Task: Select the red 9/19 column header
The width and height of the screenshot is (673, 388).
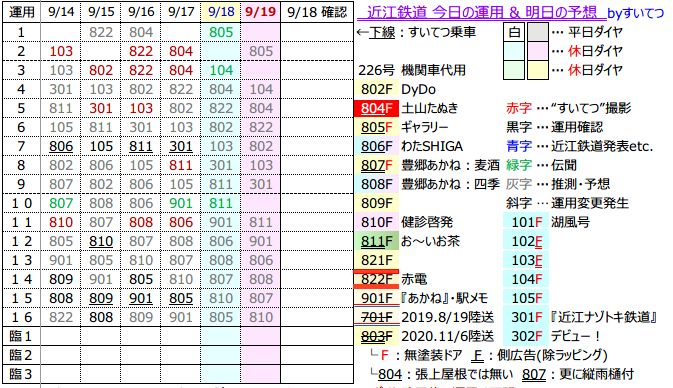Action: click(261, 12)
